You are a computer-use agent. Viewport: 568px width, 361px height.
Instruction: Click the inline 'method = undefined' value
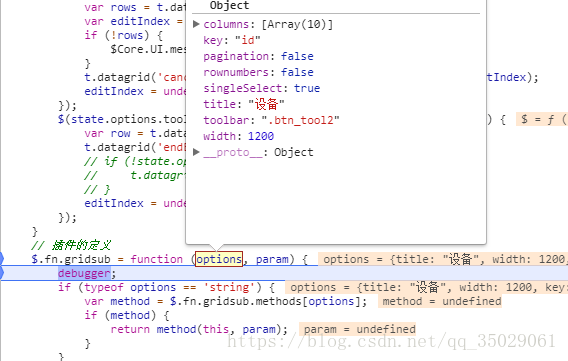pyautogui.click(x=440, y=301)
